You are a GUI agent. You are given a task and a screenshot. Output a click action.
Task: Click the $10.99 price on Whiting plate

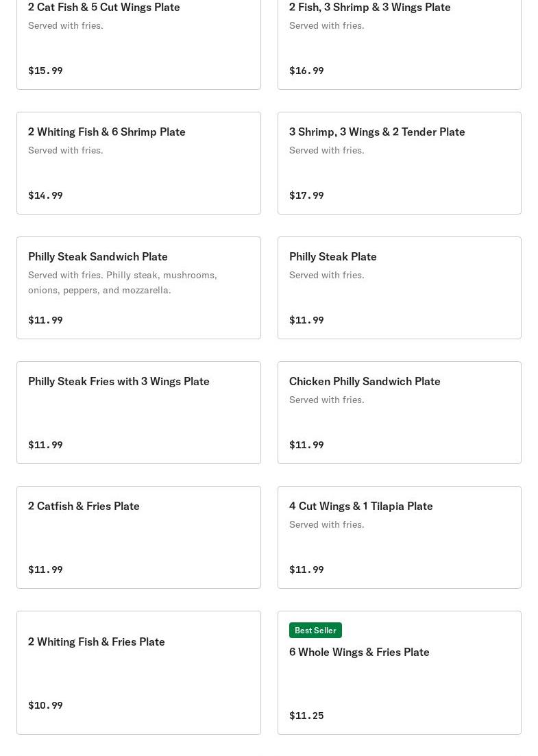click(x=45, y=705)
